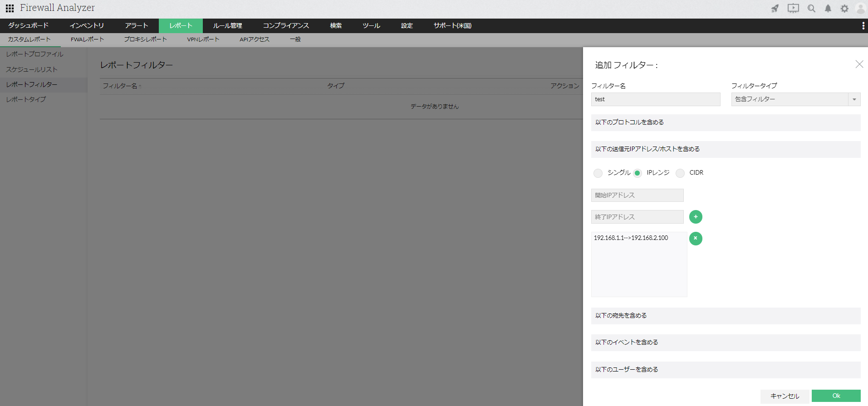Select the CIDR radio button

[x=680, y=173]
